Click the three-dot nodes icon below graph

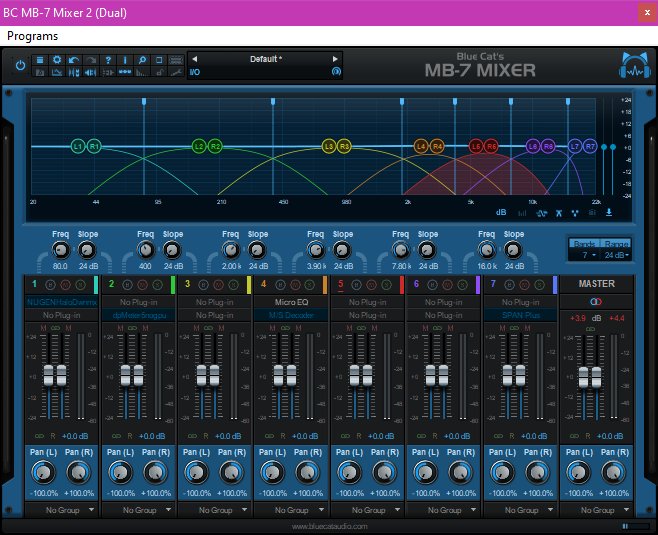point(575,213)
